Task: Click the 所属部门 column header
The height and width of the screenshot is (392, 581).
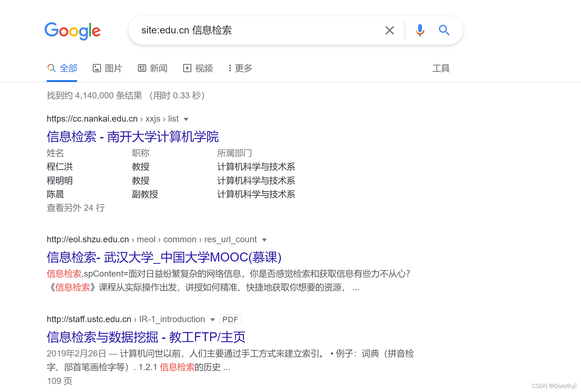Action: tap(234, 153)
